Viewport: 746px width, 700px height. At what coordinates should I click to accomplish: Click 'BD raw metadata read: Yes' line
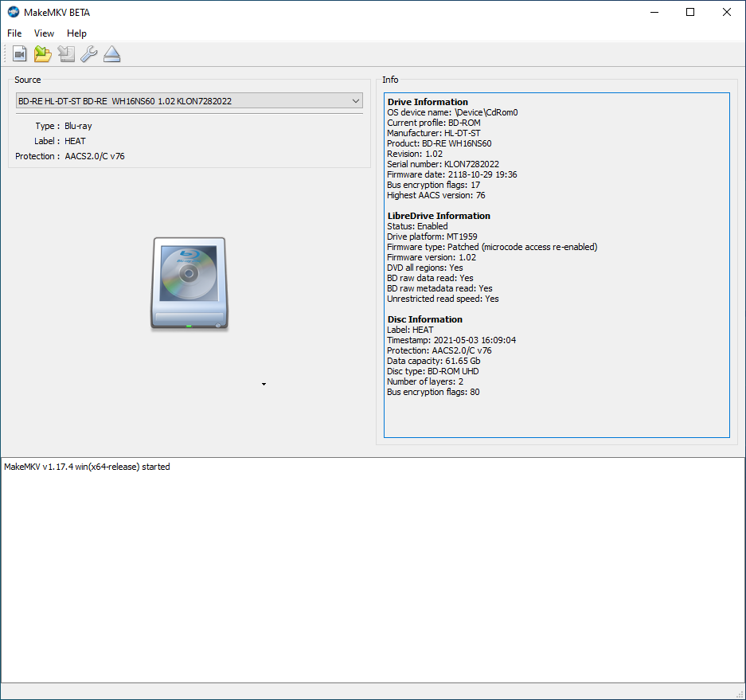click(x=439, y=288)
